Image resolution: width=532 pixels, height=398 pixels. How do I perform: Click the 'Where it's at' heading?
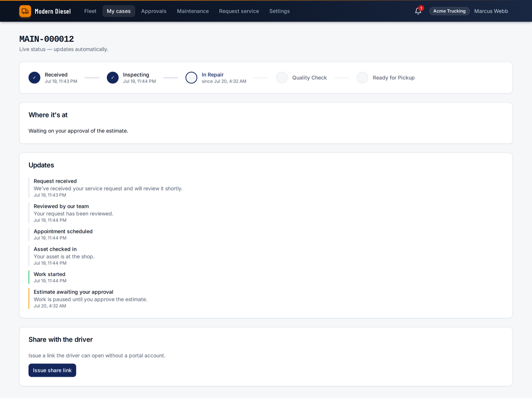point(48,115)
